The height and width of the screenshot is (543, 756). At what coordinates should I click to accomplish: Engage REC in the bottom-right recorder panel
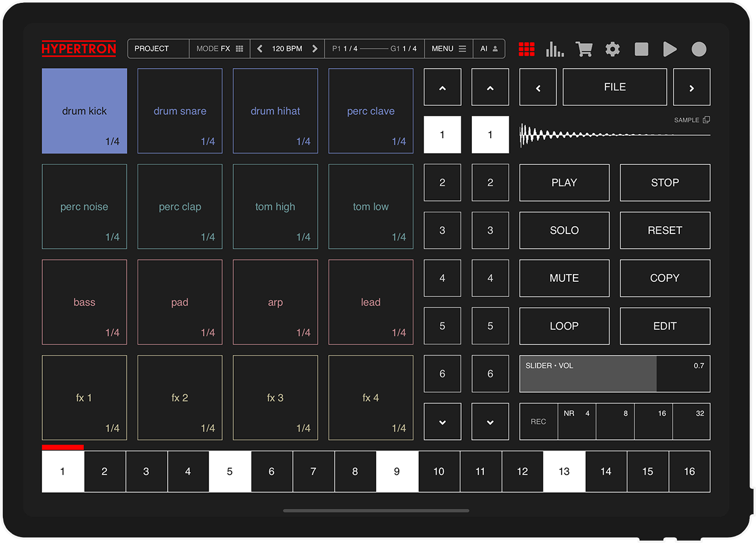click(x=538, y=421)
